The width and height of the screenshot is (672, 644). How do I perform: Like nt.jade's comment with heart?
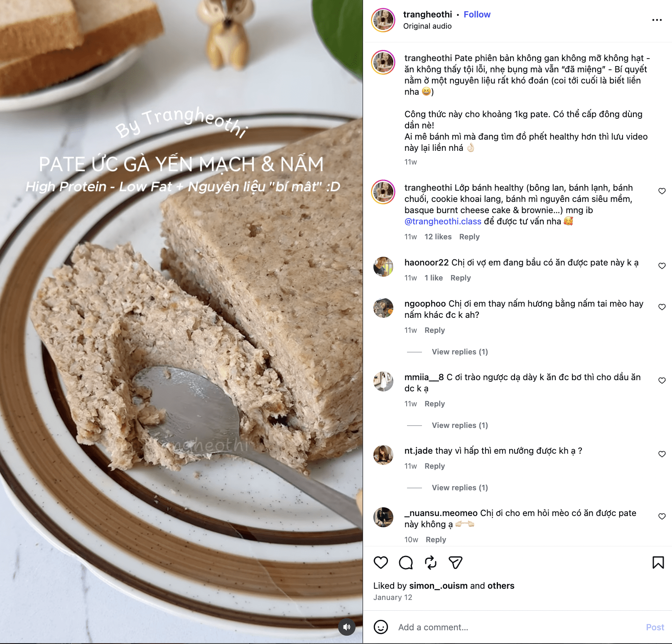tap(662, 454)
